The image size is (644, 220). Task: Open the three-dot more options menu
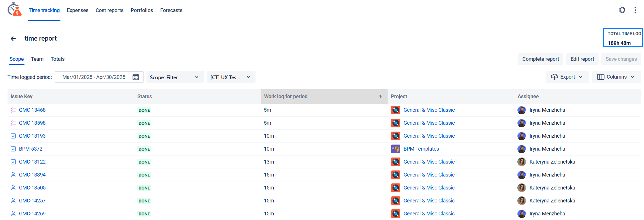(x=635, y=10)
